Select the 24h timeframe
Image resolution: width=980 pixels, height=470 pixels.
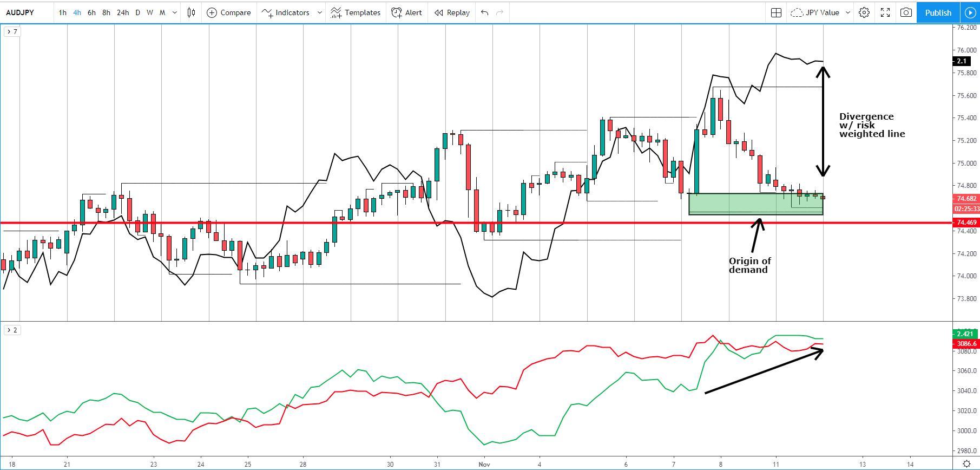click(x=123, y=12)
